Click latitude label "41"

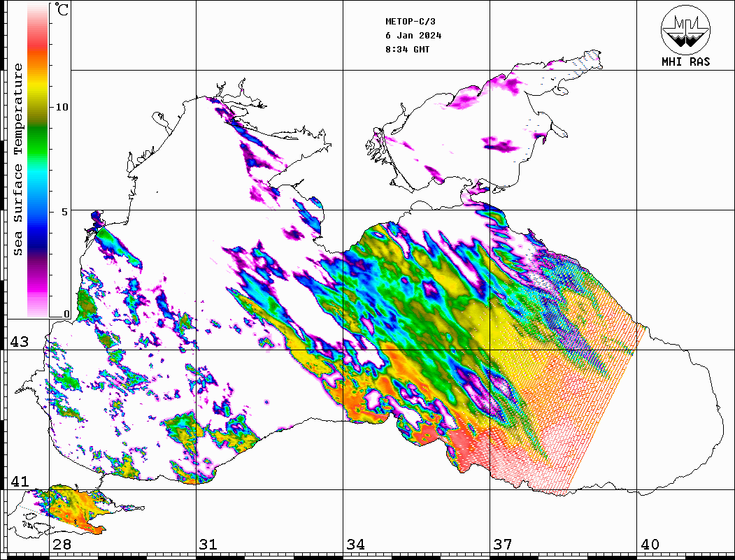coord(20,482)
